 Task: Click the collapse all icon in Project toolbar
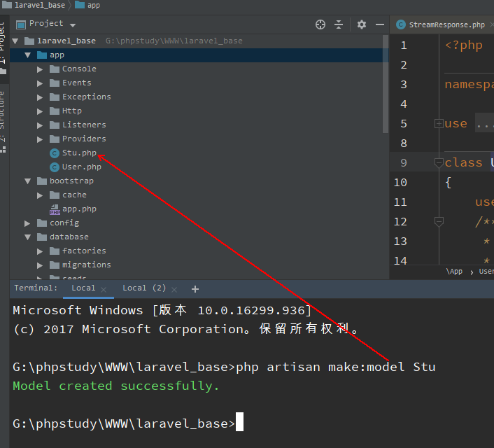339,24
